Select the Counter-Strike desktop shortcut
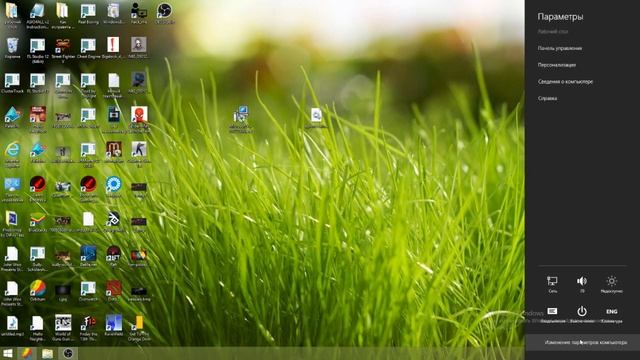 [x=139, y=154]
